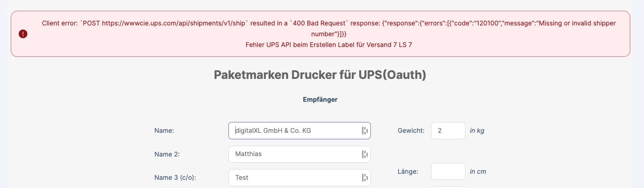Focus the Name 2 field containing Matthias
This screenshot has width=644, height=188.
point(299,154)
